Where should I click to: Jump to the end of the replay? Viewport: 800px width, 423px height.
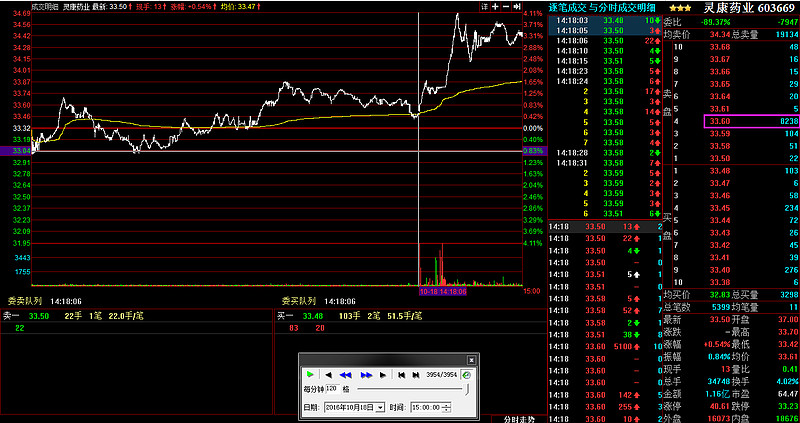click(414, 374)
